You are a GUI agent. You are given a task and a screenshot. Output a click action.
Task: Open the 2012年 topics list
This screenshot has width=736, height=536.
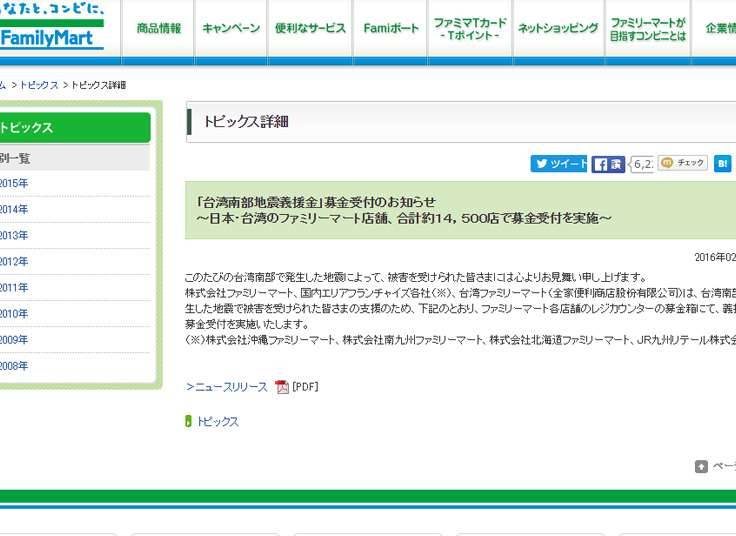[14, 261]
